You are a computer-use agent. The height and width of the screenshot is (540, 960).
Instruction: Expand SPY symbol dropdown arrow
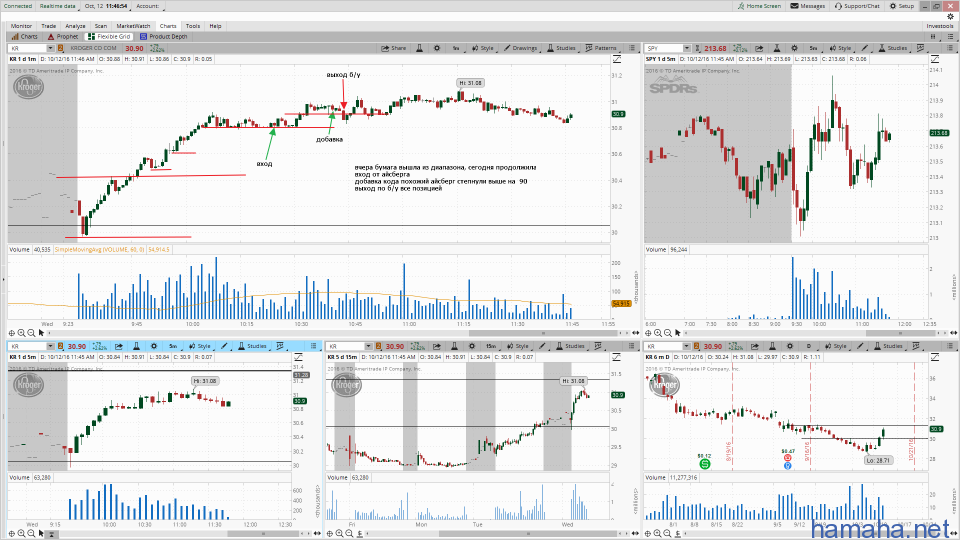click(687, 48)
